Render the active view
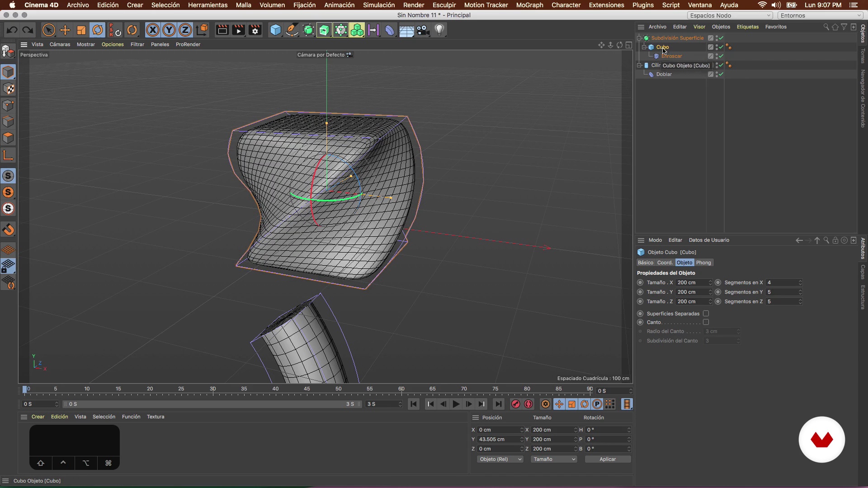868x488 pixels. click(x=222, y=30)
